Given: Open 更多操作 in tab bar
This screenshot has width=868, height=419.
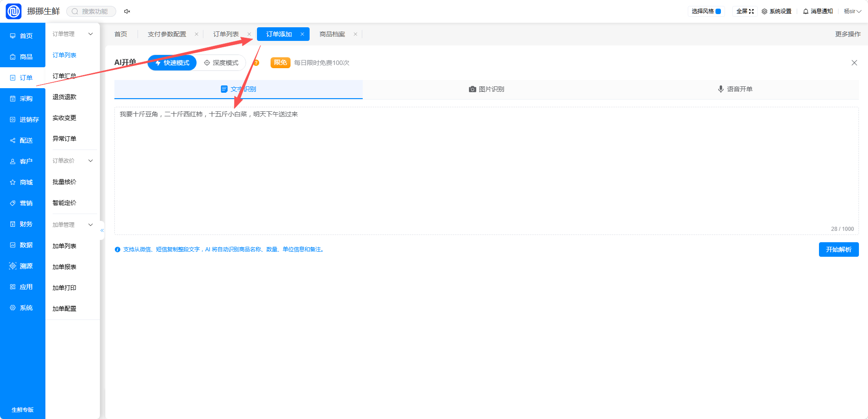Looking at the screenshot, I should pos(848,34).
